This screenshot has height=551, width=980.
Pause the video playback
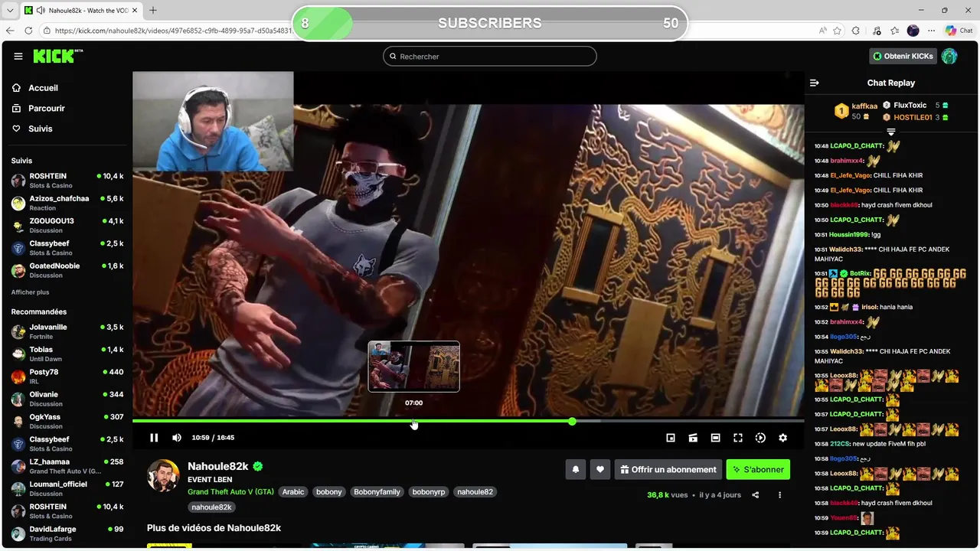[154, 438]
